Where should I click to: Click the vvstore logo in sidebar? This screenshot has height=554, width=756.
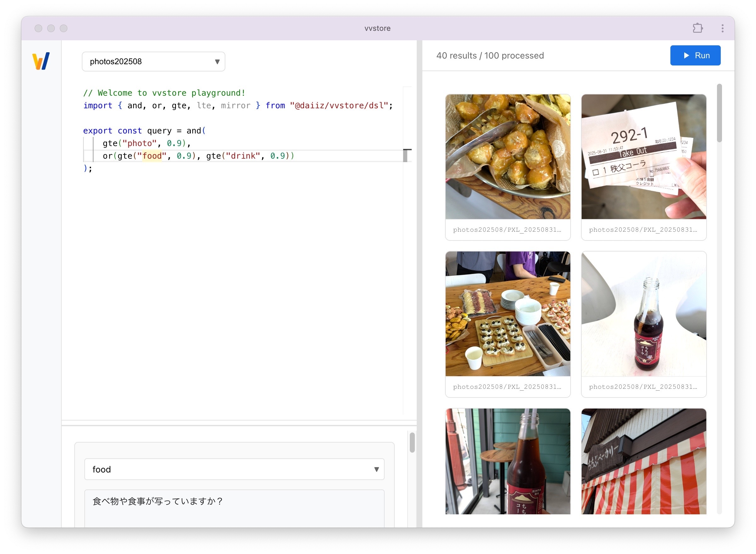(x=41, y=61)
